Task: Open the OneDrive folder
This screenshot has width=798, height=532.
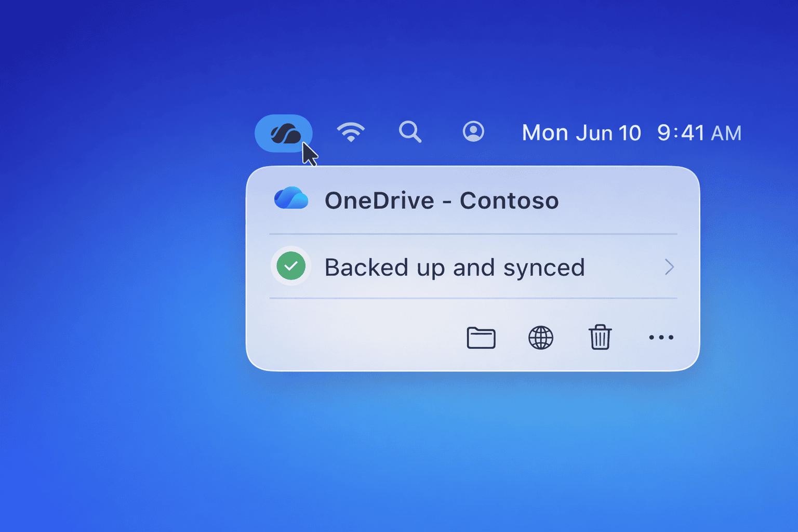Action: point(481,338)
